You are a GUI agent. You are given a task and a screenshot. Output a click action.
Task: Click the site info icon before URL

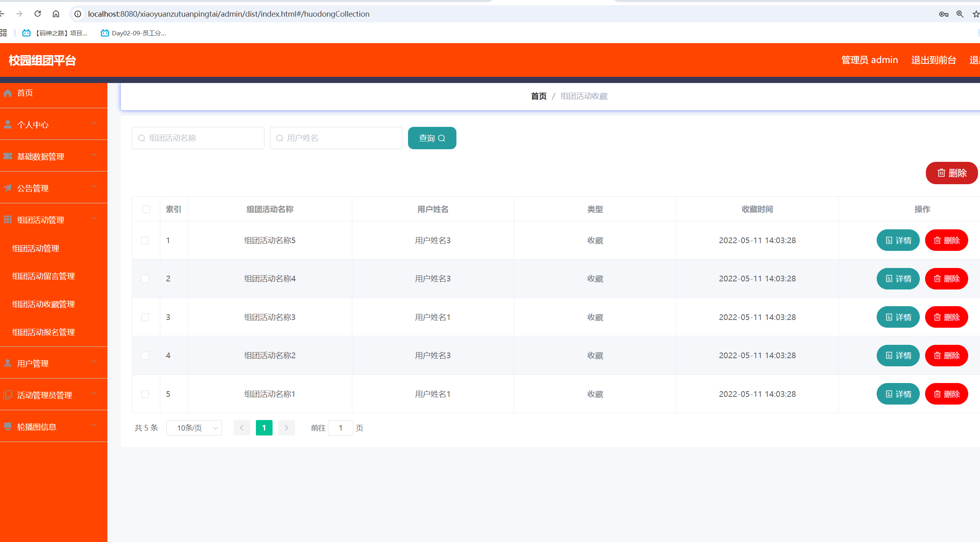click(x=78, y=14)
